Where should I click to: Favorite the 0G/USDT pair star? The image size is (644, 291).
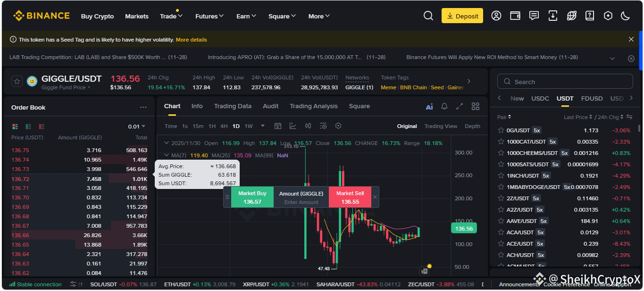point(501,130)
